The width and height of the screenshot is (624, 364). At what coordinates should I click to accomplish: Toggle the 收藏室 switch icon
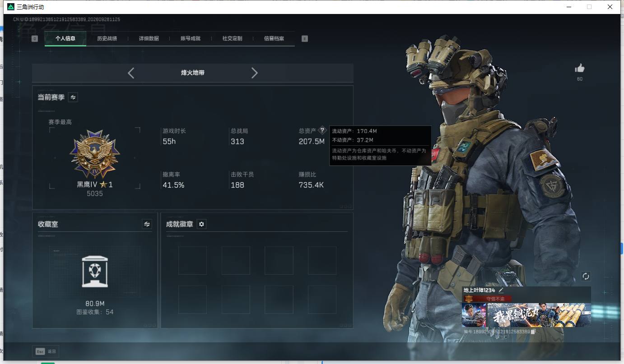click(147, 224)
